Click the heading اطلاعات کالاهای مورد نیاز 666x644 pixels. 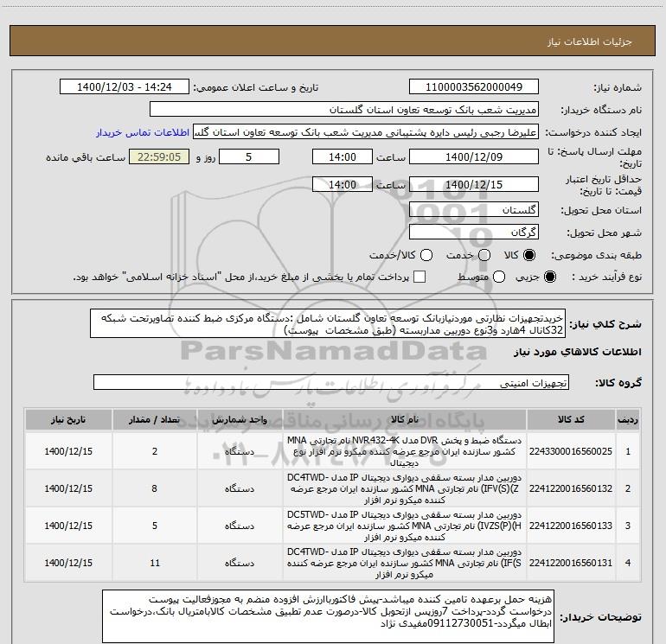(x=578, y=352)
